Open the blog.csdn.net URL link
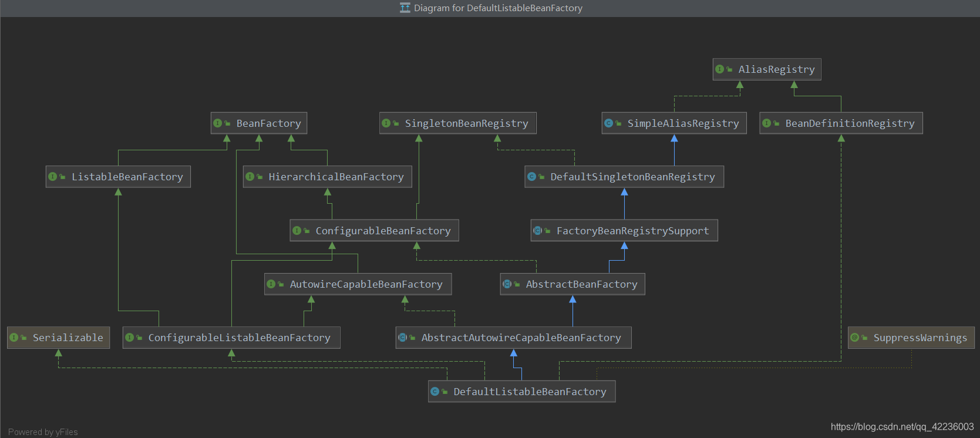Image resolution: width=980 pixels, height=438 pixels. coord(902,427)
